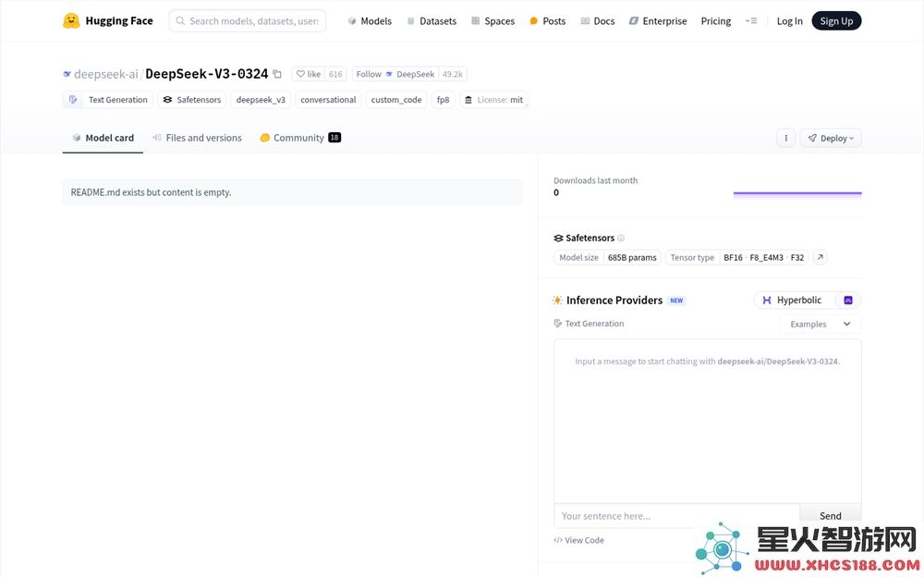Click the Community 18 count badge
The image size is (924, 577).
coord(334,138)
